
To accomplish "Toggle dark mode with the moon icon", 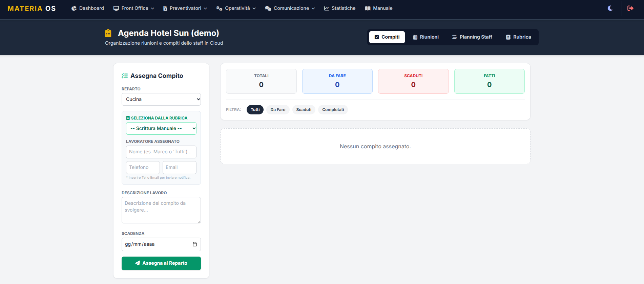I will click(610, 8).
